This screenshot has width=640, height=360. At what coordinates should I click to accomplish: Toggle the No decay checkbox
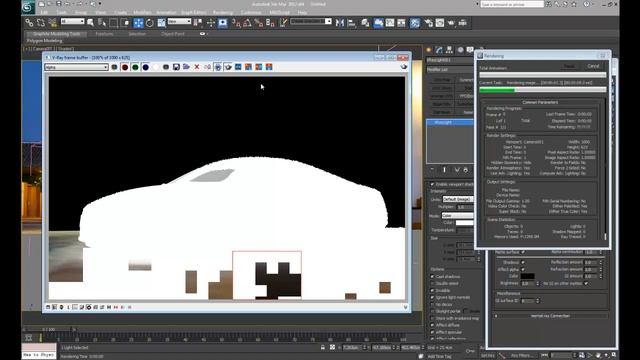[x=432, y=304]
